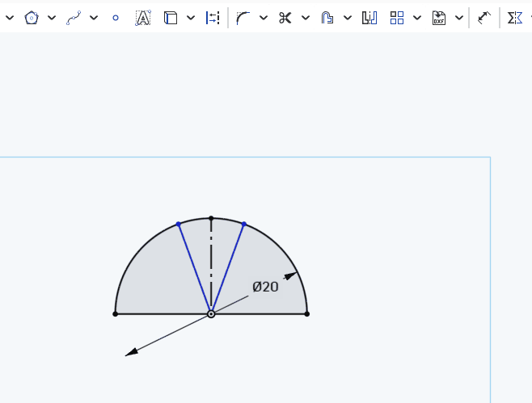
Task: Activate the Mirror tool
Action: 369,18
